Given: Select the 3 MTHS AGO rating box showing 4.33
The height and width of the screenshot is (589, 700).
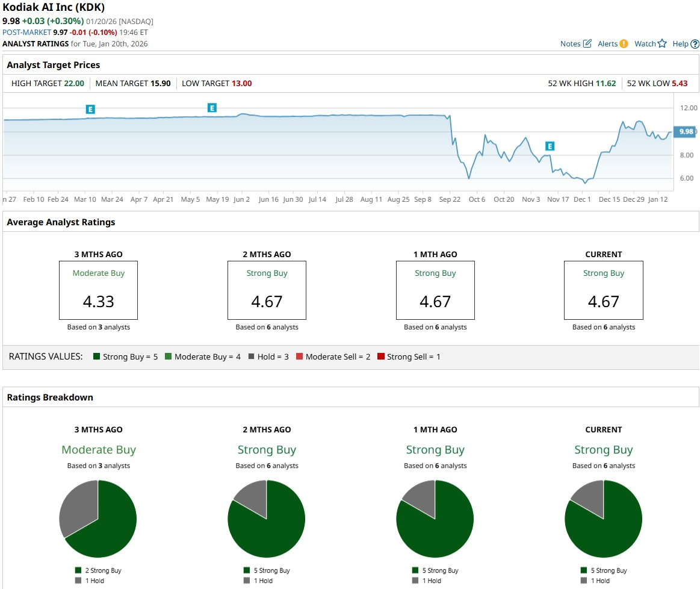Looking at the screenshot, I should pos(98,290).
